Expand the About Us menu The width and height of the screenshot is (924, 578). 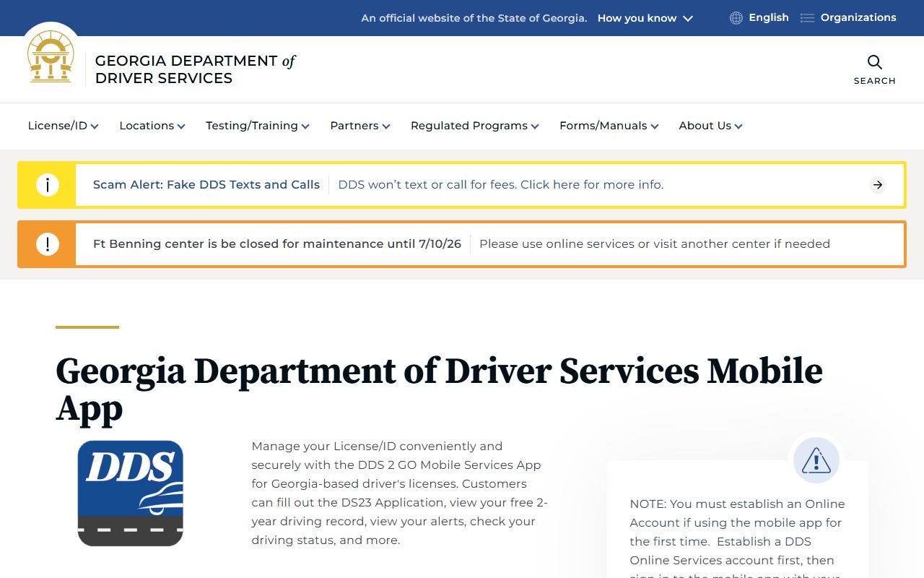point(710,126)
